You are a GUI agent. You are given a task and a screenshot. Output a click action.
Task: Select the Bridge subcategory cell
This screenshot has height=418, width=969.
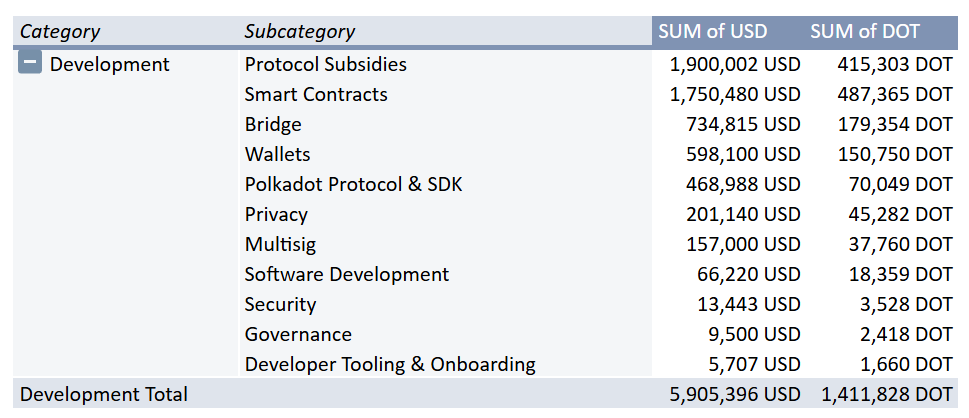tap(273, 124)
